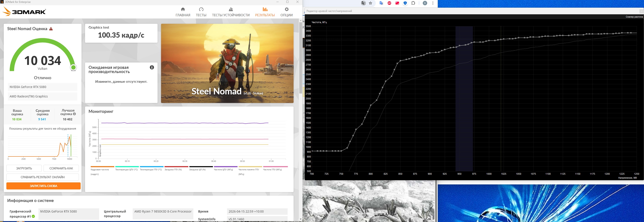
Task: Click the scroll-down arrow of the 3DMark window
Action: coord(301,219)
